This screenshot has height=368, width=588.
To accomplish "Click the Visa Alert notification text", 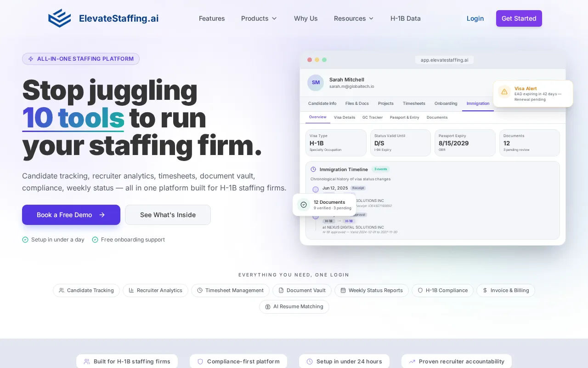I will pyautogui.click(x=538, y=94).
